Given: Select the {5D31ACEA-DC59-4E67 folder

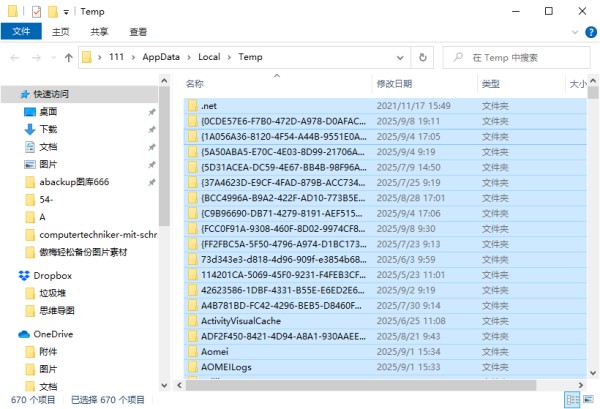Looking at the screenshot, I should coord(385,168).
